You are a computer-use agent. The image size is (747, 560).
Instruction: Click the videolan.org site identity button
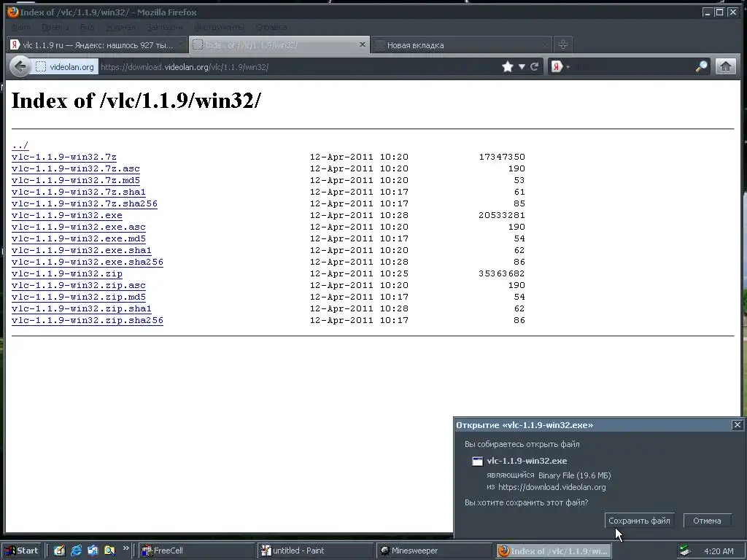coord(65,66)
